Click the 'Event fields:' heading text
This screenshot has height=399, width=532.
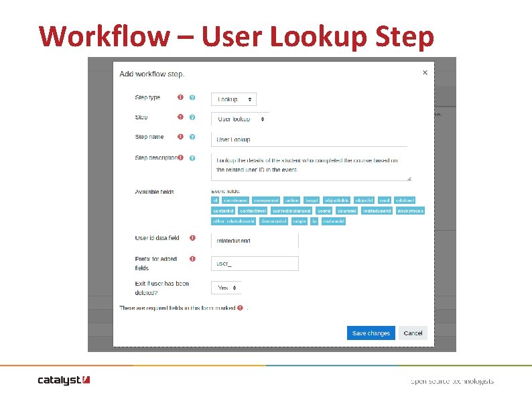(x=226, y=191)
